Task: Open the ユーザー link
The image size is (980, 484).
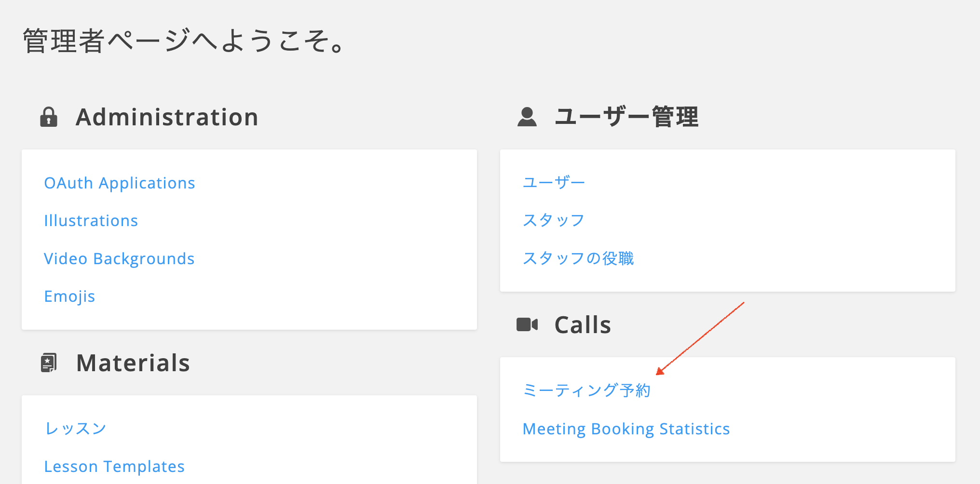Action: (554, 182)
